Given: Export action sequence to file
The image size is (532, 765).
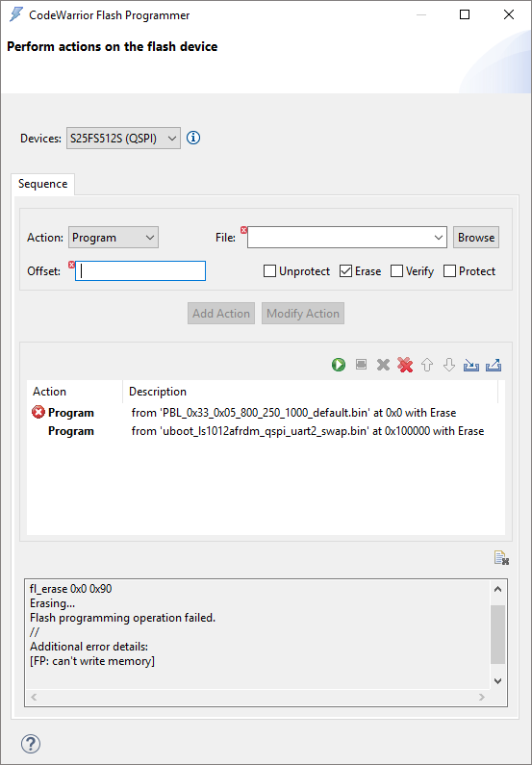Looking at the screenshot, I should click(494, 365).
